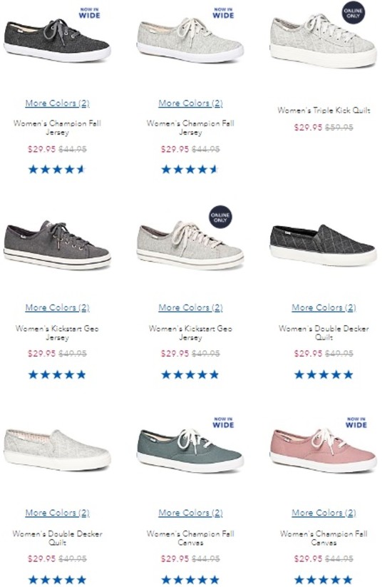Image resolution: width=392 pixels, height=587 pixels.
Task: Click star rating of dark Champion Fall Jersey
Action: 57,170
